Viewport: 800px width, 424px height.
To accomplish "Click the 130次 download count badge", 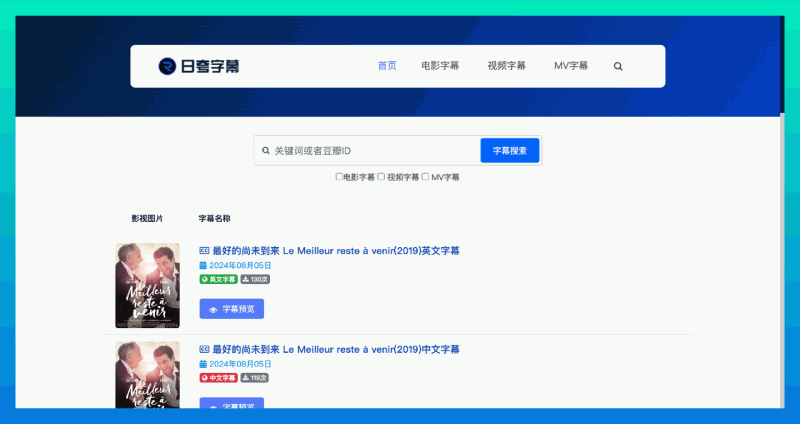I will coord(255,279).
